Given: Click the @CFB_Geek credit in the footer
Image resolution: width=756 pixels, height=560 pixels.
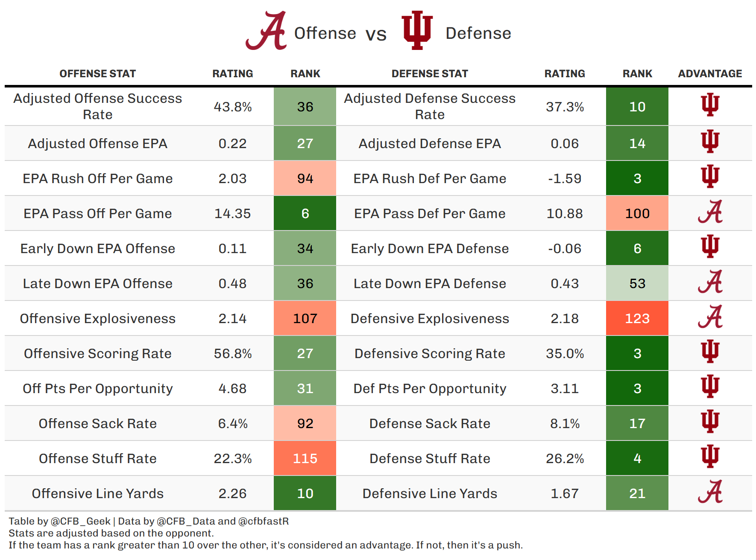Looking at the screenshot, I should 81,521.
